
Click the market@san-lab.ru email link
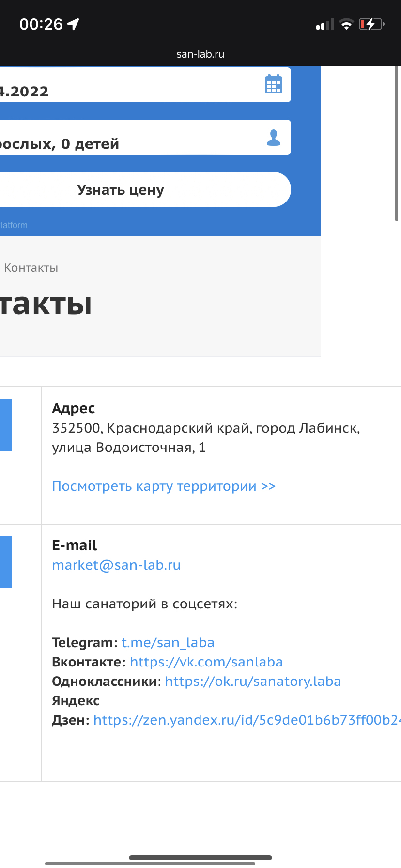pos(116,565)
